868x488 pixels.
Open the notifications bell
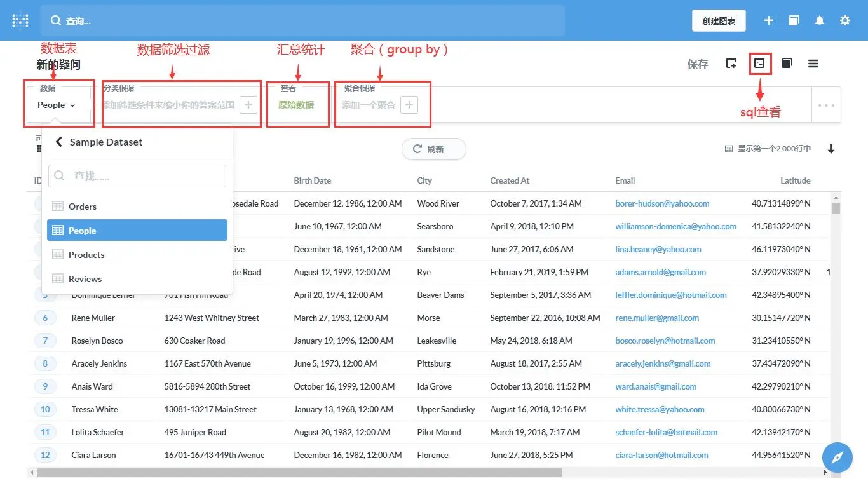(x=820, y=20)
